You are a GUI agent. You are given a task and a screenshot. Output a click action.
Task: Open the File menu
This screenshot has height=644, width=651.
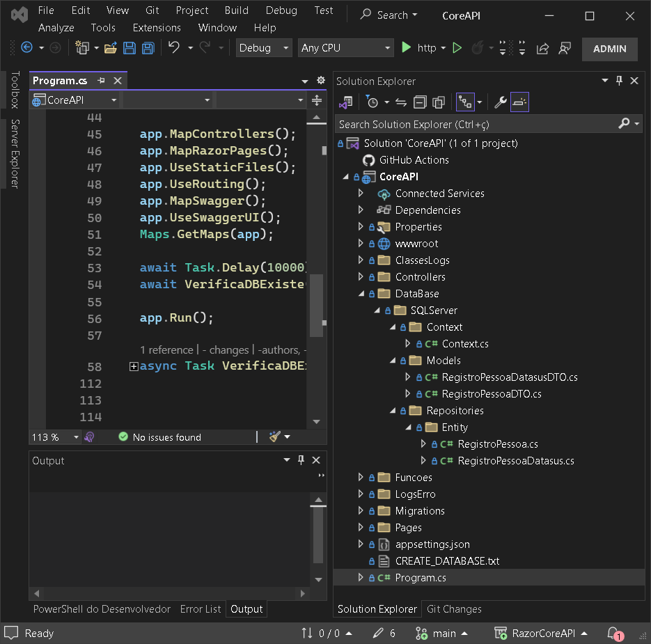(46, 10)
